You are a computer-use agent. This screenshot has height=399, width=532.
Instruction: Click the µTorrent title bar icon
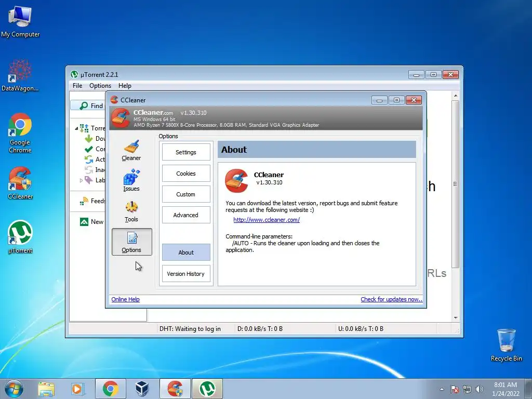click(x=74, y=74)
